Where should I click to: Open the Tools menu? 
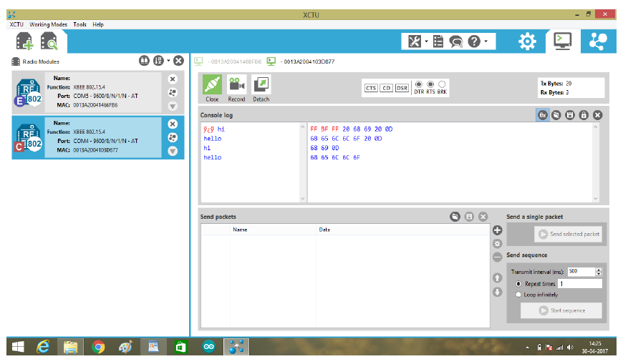(79, 24)
